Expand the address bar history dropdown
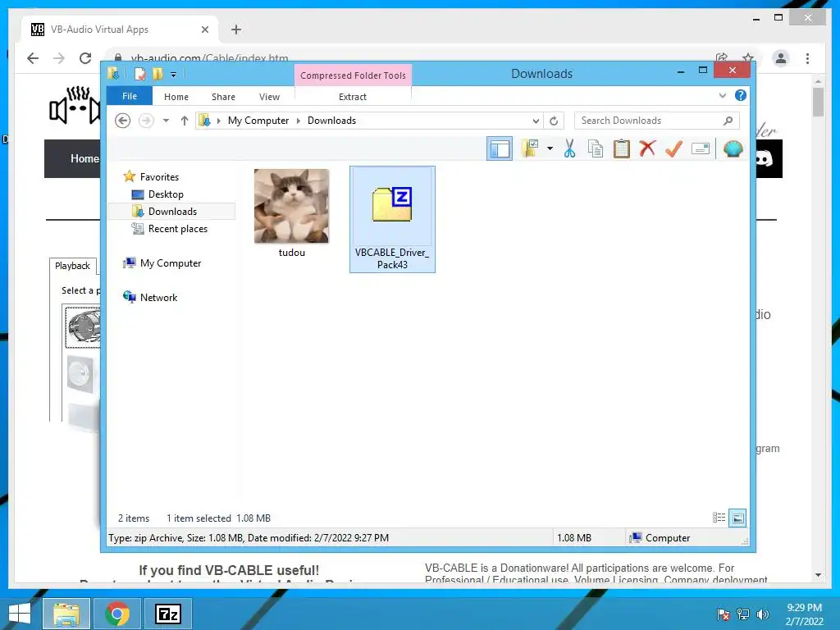Screen dimensions: 840x630 (x=535, y=121)
